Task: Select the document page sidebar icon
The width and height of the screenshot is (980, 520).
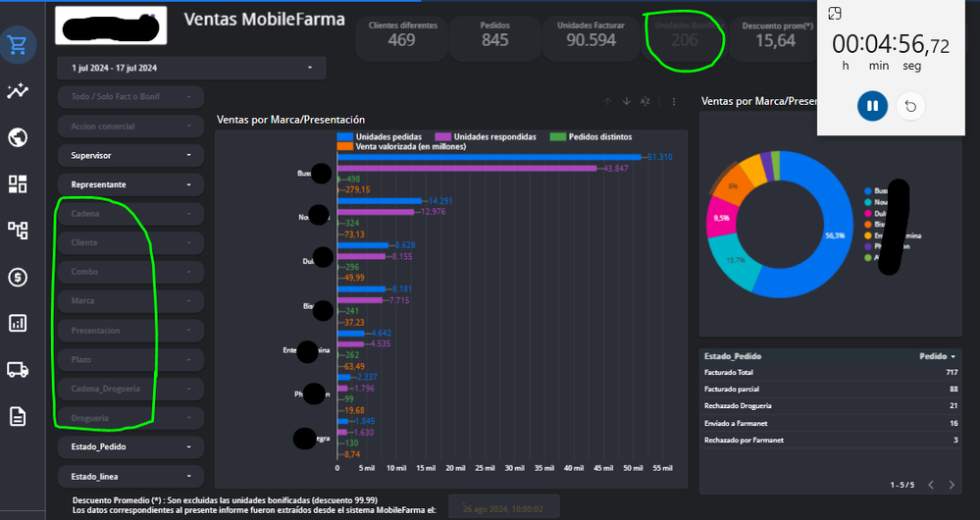Action: [18, 416]
